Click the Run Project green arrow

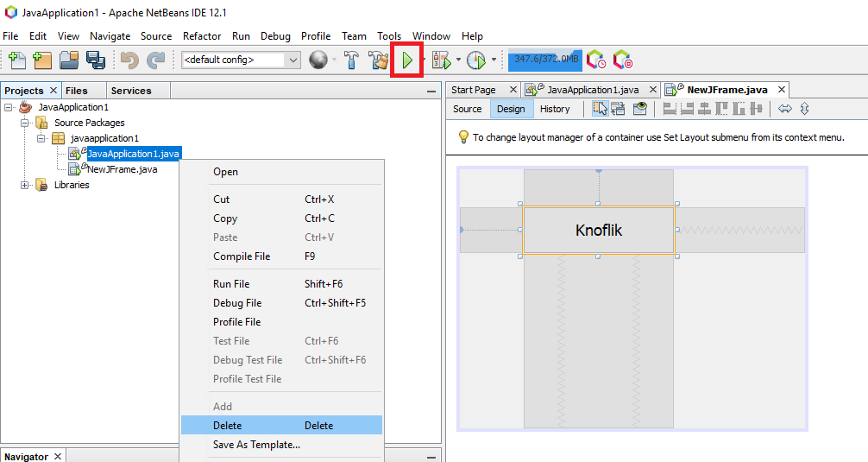[406, 60]
